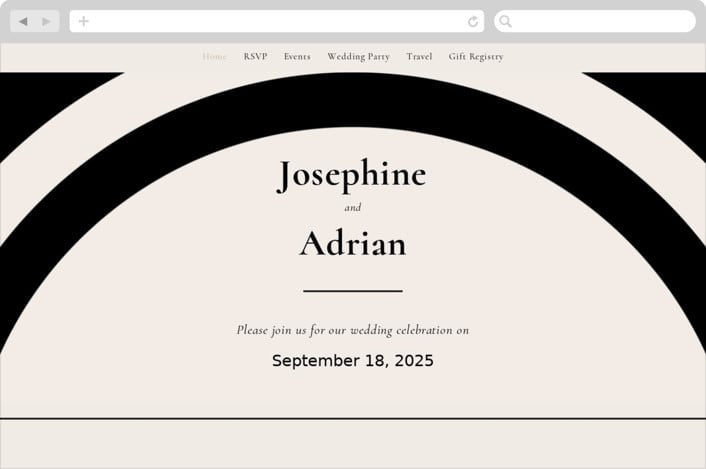
Task: Focus the browser search field
Action: point(595,21)
